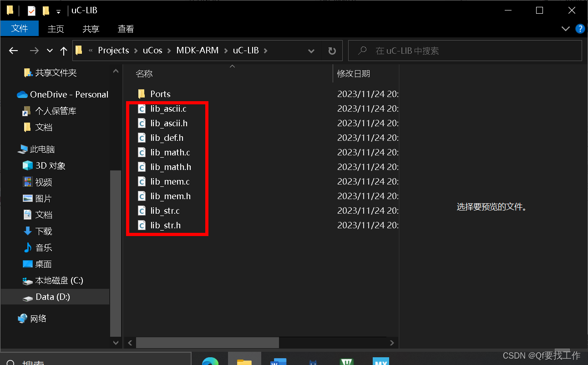Open 网络 in navigation pane
This screenshot has width=588, height=365.
point(38,319)
